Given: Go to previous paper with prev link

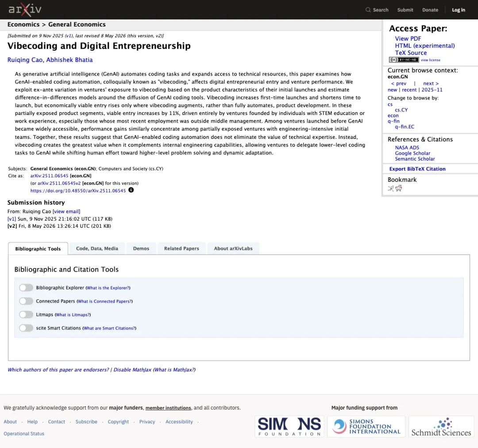Looking at the screenshot, I should [399, 84].
